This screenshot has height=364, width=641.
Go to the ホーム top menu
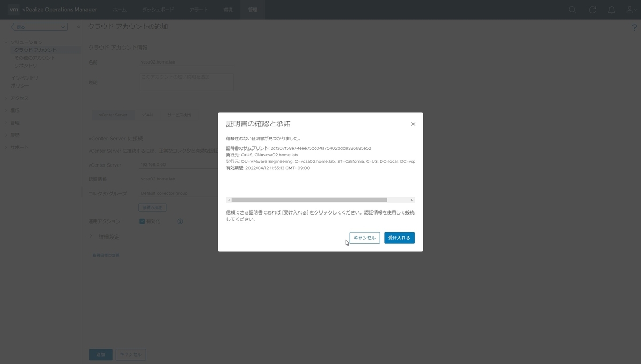coord(120,10)
